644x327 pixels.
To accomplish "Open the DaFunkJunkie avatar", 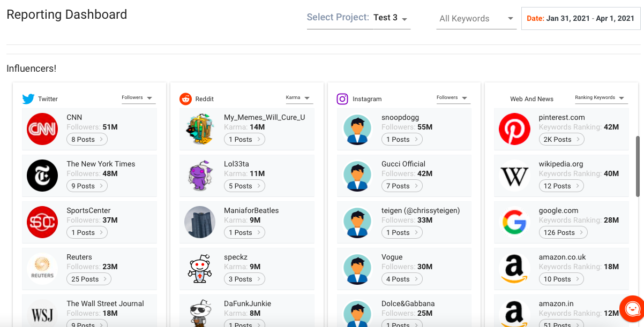I will [x=200, y=313].
